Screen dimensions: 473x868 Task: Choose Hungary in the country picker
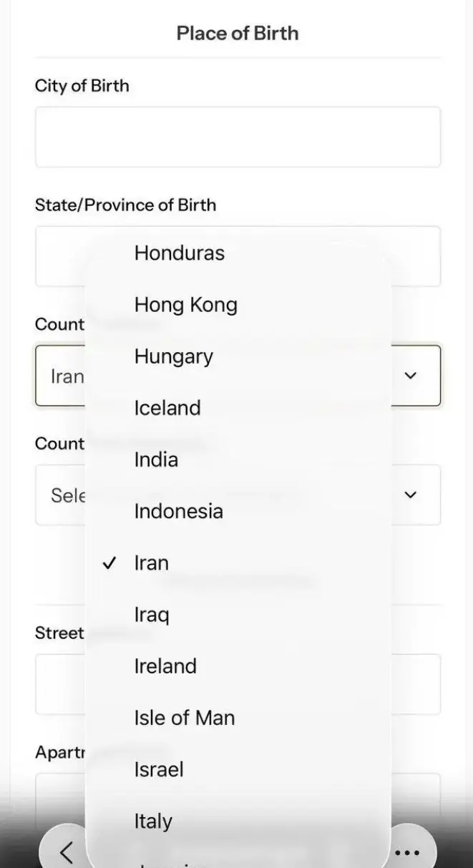click(173, 356)
